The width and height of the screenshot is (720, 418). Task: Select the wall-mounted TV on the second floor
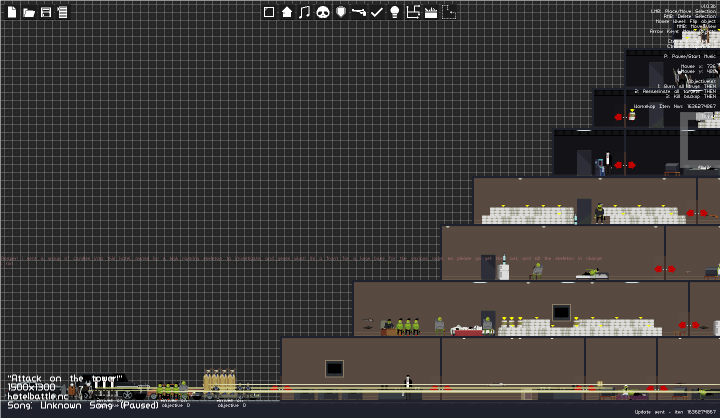[561, 313]
